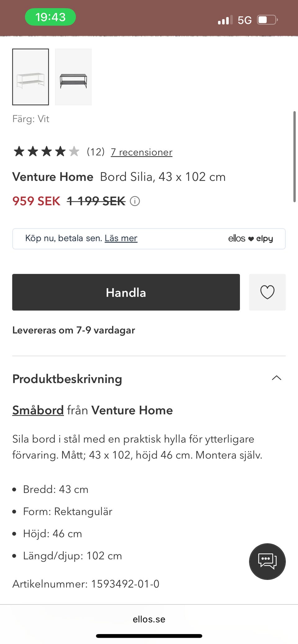Tap the ellos.se address bar
Viewport: 298px width, 644px height.
(x=149, y=619)
